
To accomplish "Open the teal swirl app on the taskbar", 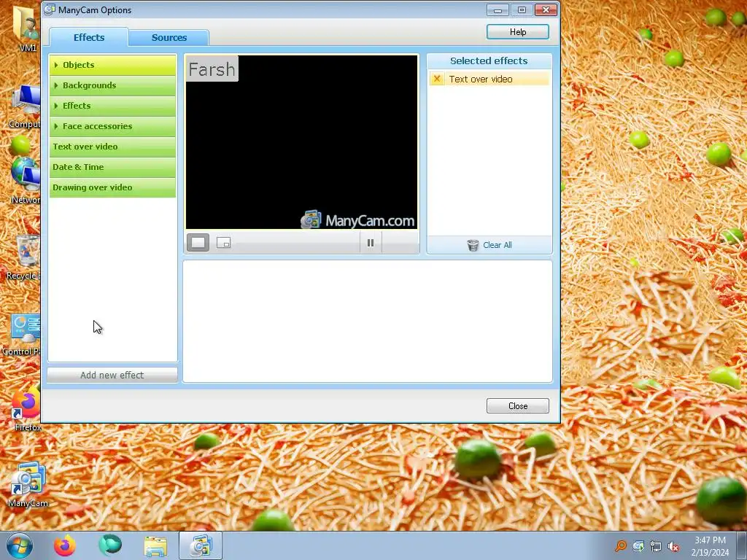I will (x=110, y=545).
